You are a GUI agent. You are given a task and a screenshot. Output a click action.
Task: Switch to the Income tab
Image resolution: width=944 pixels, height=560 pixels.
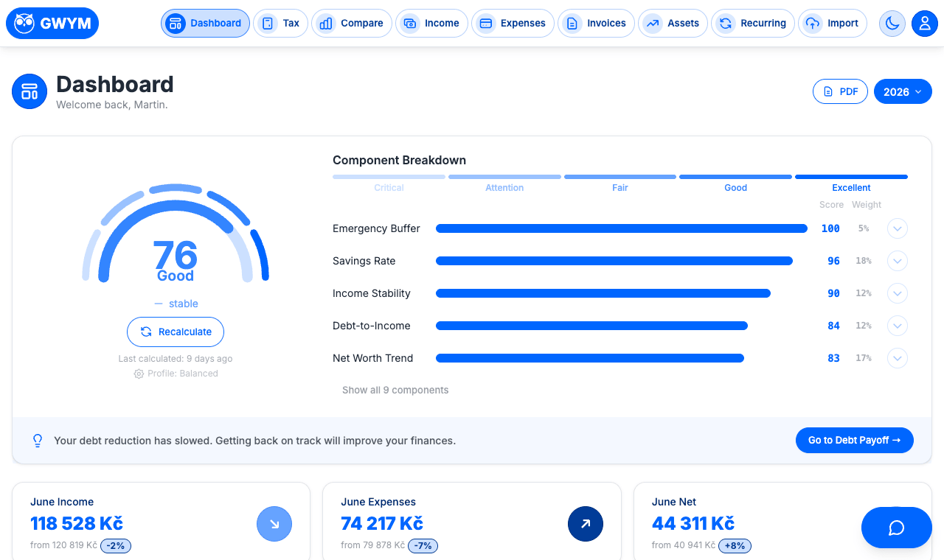coord(431,24)
